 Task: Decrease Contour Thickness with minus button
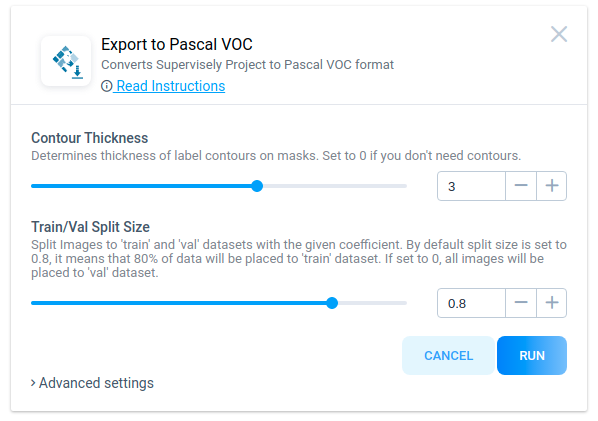pos(521,186)
